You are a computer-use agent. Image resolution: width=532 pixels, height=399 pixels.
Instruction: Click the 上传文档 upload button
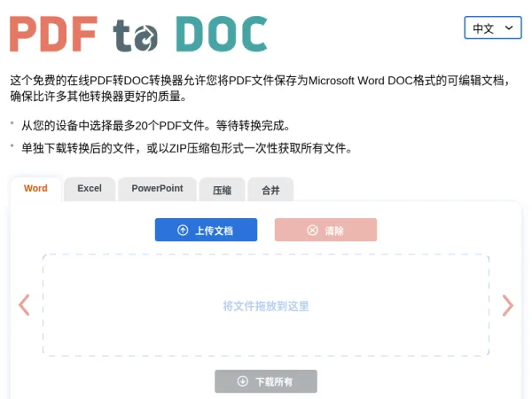tap(206, 230)
